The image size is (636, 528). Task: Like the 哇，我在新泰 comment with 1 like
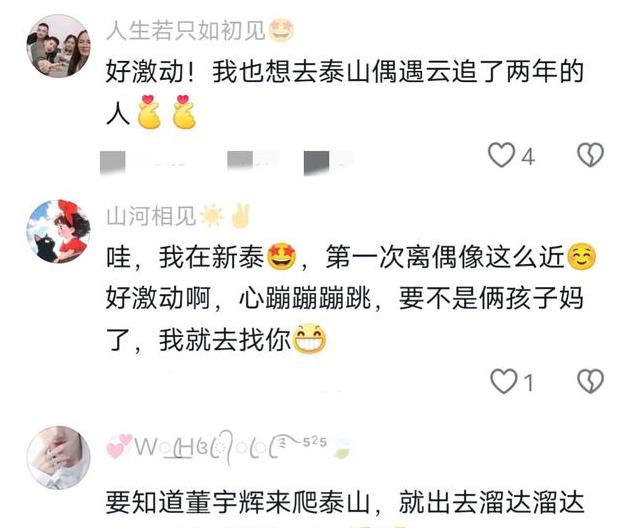504,381
